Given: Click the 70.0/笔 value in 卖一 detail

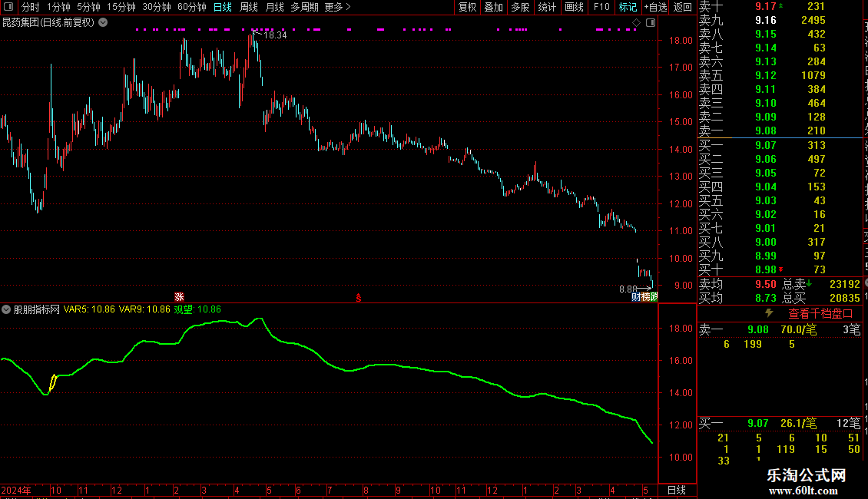Looking at the screenshot, I should (798, 329).
